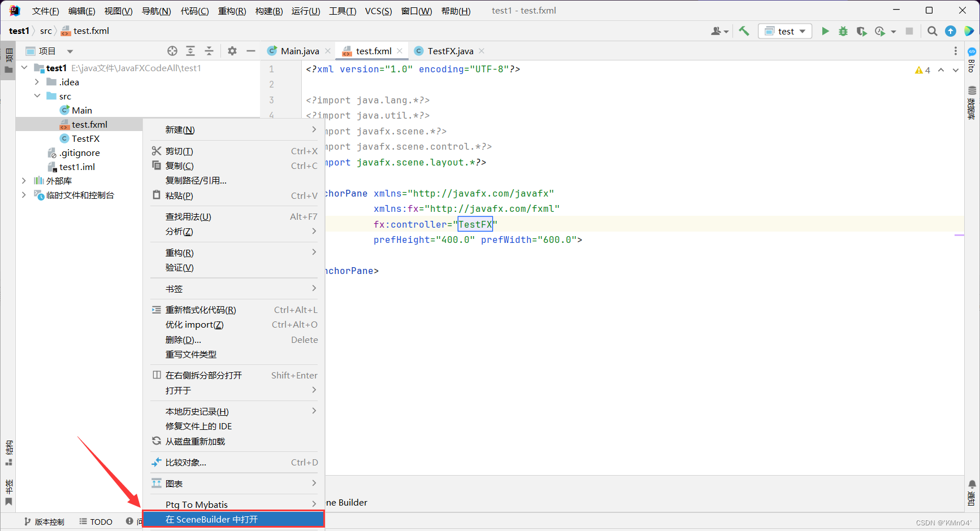Expand the scratches and consoles node
This screenshot has height=531, width=980.
tap(24, 195)
